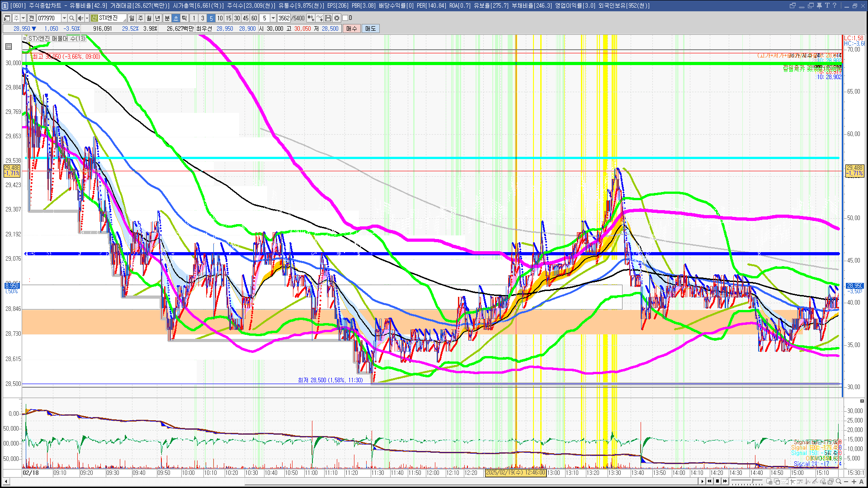Select the 일 (daily) chart period toggle
This screenshot has width=868, height=488.
(x=132, y=18)
